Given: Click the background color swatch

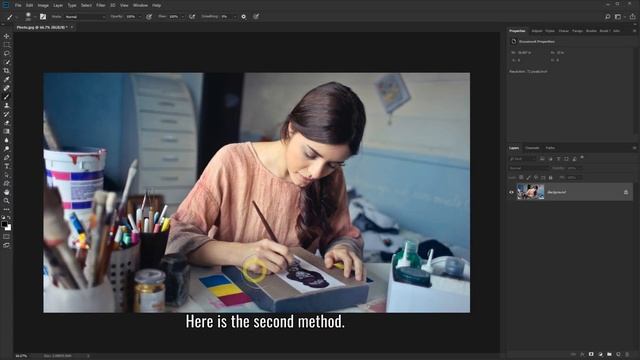Looking at the screenshot, I should coord(9,228).
